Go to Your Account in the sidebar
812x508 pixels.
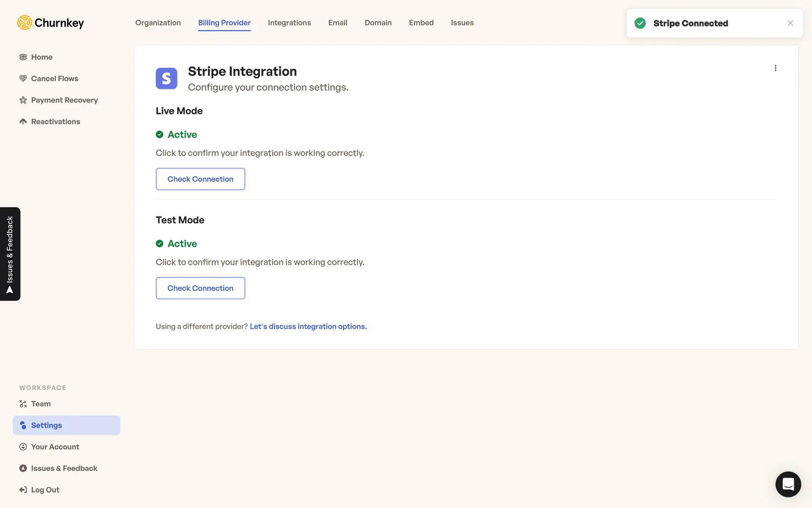55,447
